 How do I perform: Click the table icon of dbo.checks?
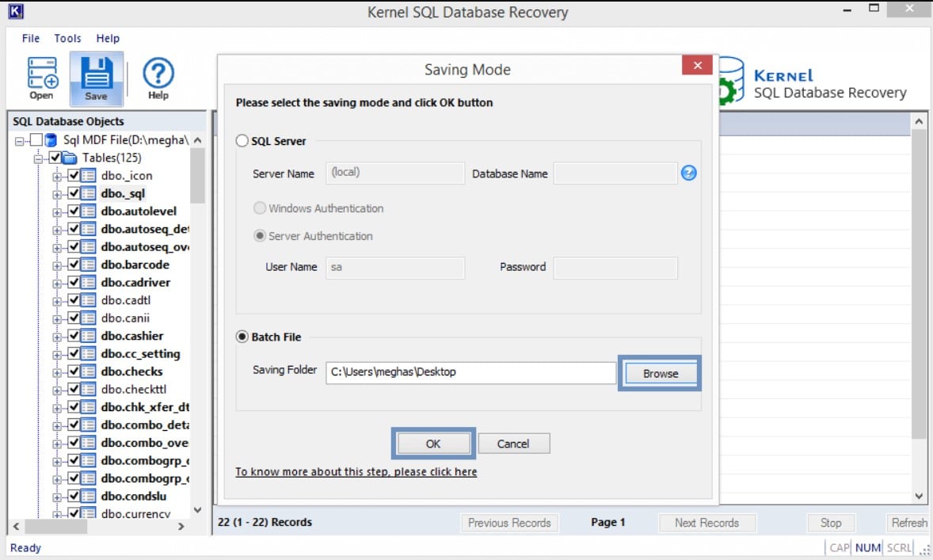pos(88,372)
